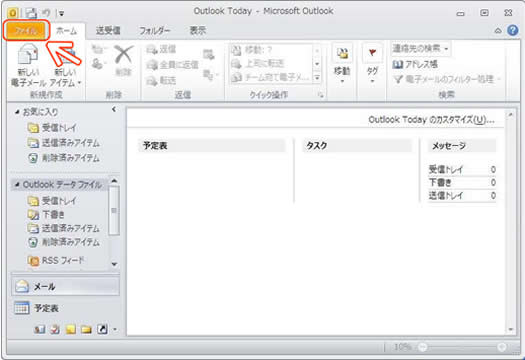Click the Ignore conversation icon in 削除 group
The height and width of the screenshot is (360, 525).
coord(98,50)
